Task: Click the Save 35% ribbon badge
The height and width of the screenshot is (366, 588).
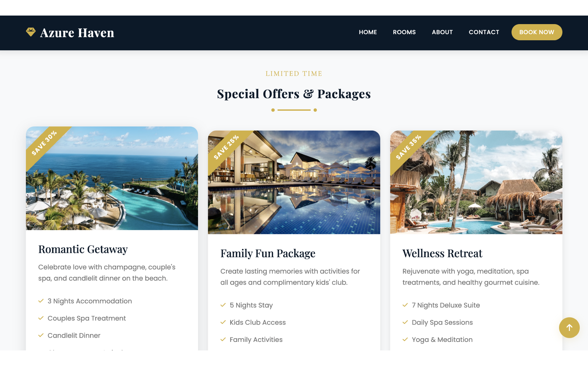Action: (x=409, y=147)
